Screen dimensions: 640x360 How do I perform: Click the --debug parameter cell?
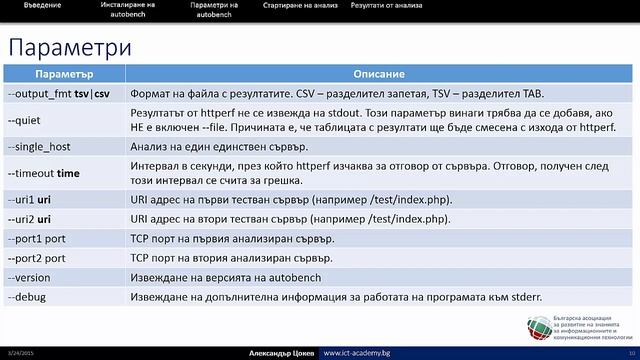[64, 297]
